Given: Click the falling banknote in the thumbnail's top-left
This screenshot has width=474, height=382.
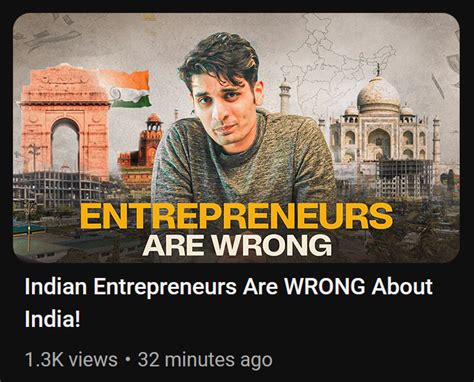Looking at the screenshot, I should coord(53,39).
